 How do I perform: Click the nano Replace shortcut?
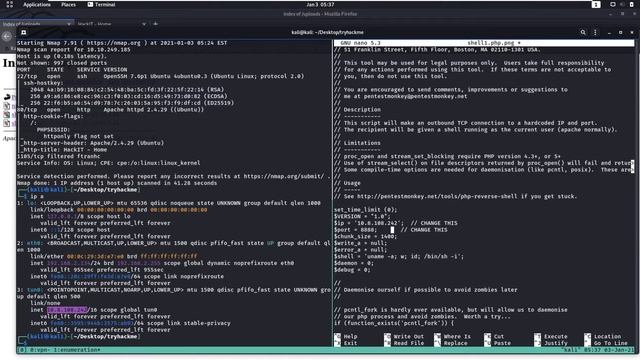[451, 343]
